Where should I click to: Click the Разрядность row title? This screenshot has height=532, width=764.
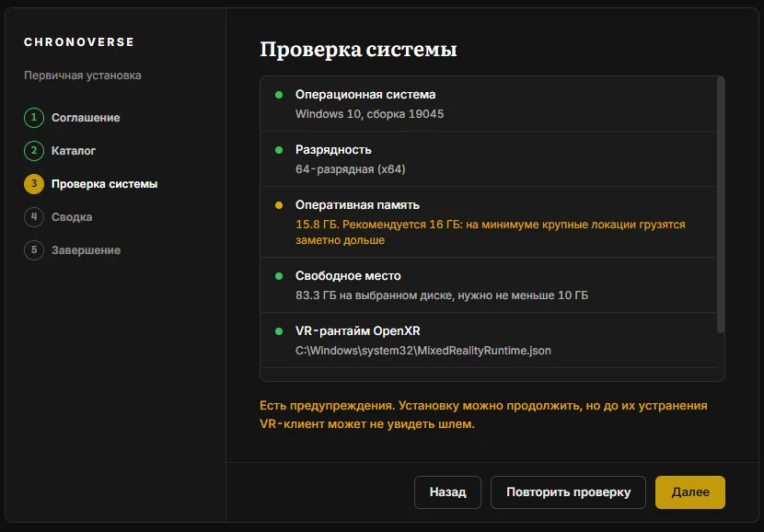(x=333, y=149)
